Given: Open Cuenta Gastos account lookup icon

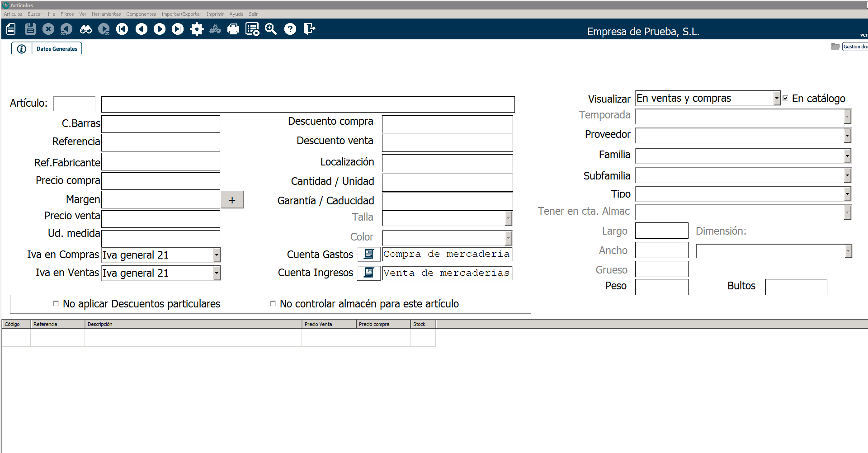Looking at the screenshot, I should (369, 254).
